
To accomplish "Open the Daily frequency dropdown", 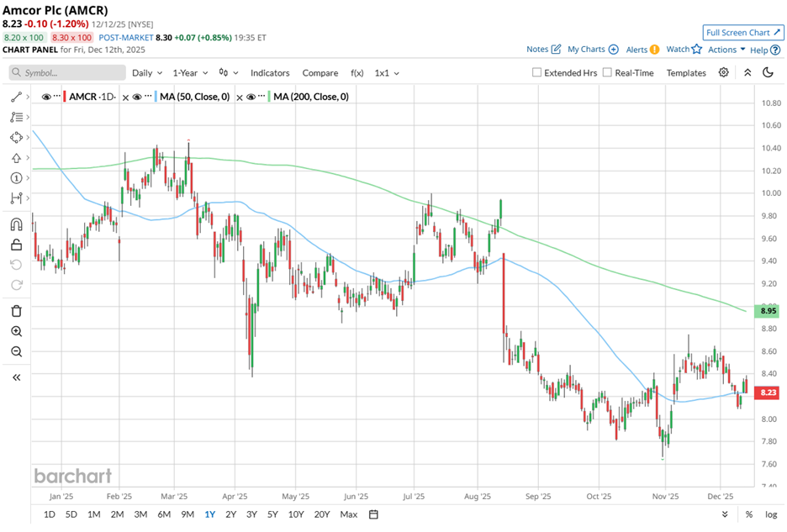I will (x=146, y=73).
